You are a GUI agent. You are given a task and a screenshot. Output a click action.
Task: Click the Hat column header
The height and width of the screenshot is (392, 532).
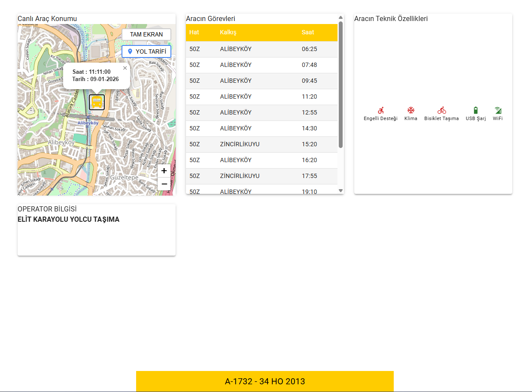(x=194, y=32)
